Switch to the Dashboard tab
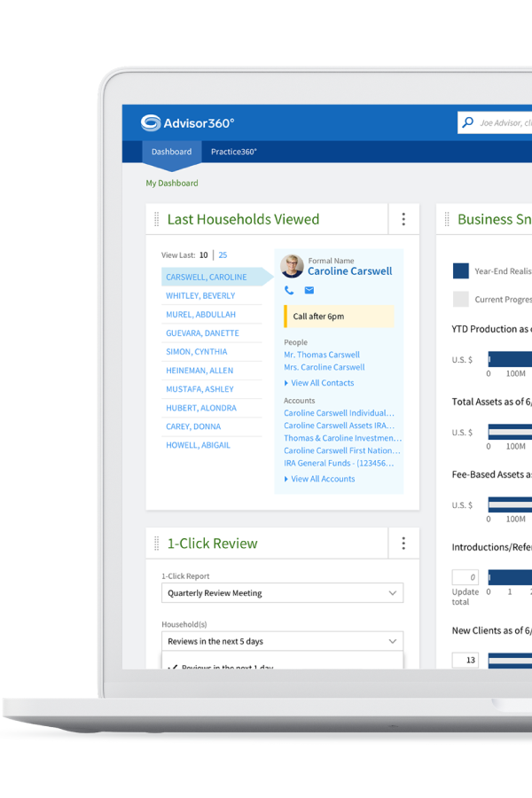Image resolution: width=532 pixels, height=798 pixels. 171,152
